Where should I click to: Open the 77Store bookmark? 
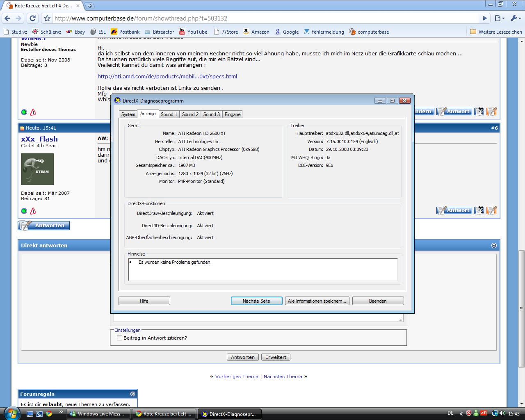click(x=226, y=32)
